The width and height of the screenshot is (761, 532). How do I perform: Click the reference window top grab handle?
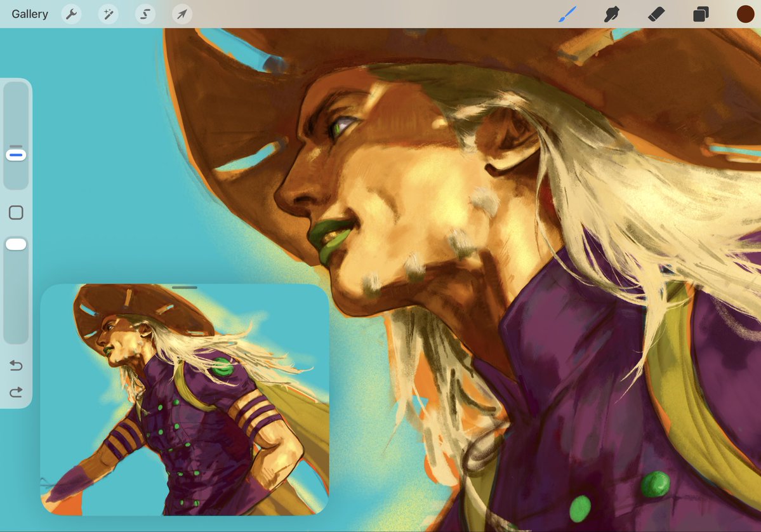click(185, 288)
